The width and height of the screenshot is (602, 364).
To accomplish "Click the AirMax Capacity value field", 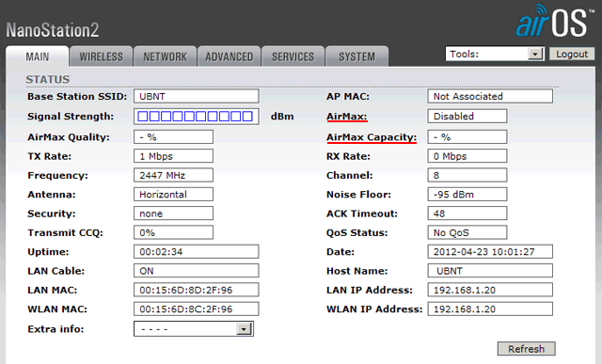I will (467, 137).
